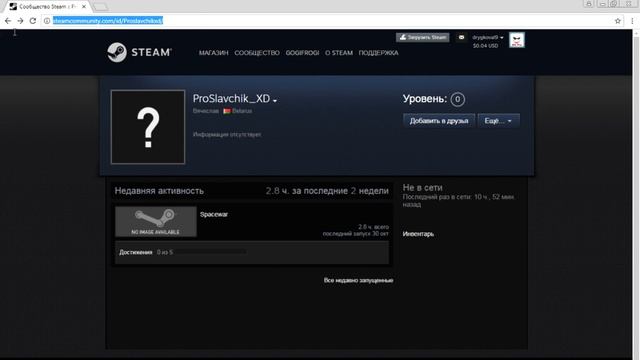This screenshot has width=640, height=360.
Task: Click the profile avatar question mark
Action: pos(148,127)
